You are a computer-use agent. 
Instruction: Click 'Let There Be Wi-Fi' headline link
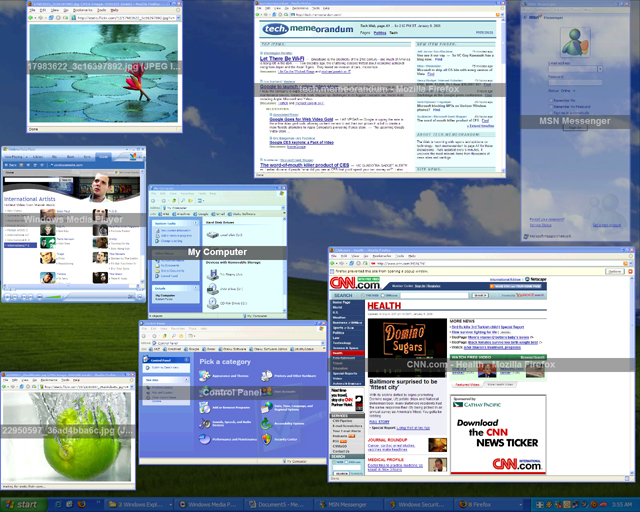(282, 59)
